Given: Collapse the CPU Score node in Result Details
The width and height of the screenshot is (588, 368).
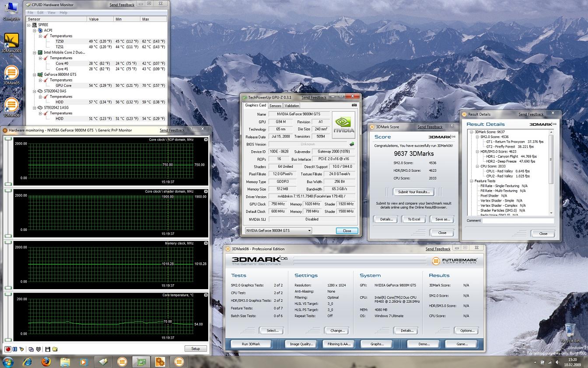Looking at the screenshot, I should [477, 166].
